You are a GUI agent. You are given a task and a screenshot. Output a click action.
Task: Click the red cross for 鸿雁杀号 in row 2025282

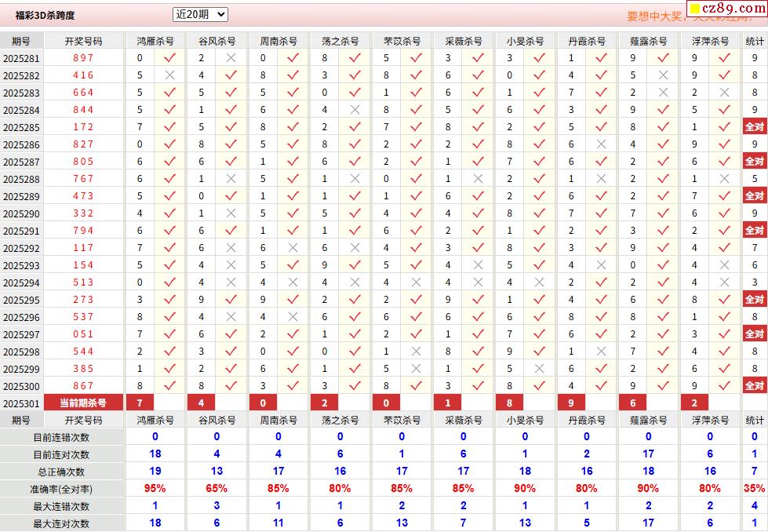[x=169, y=75]
